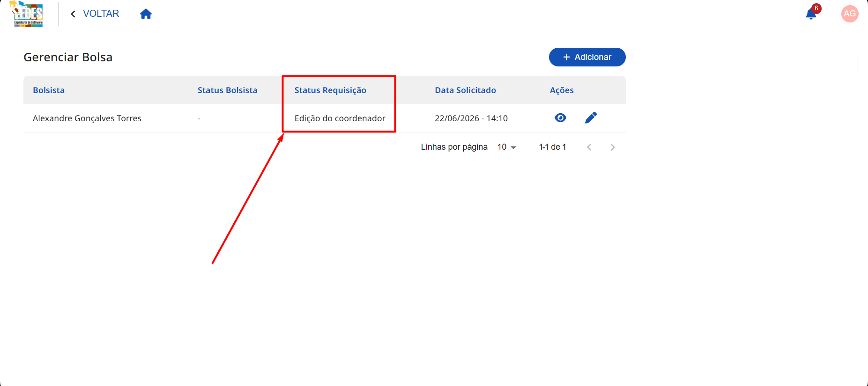Viewport: 868px width, 386px height.
Task: Click the back chevron next to VOLTAR
Action: point(73,14)
